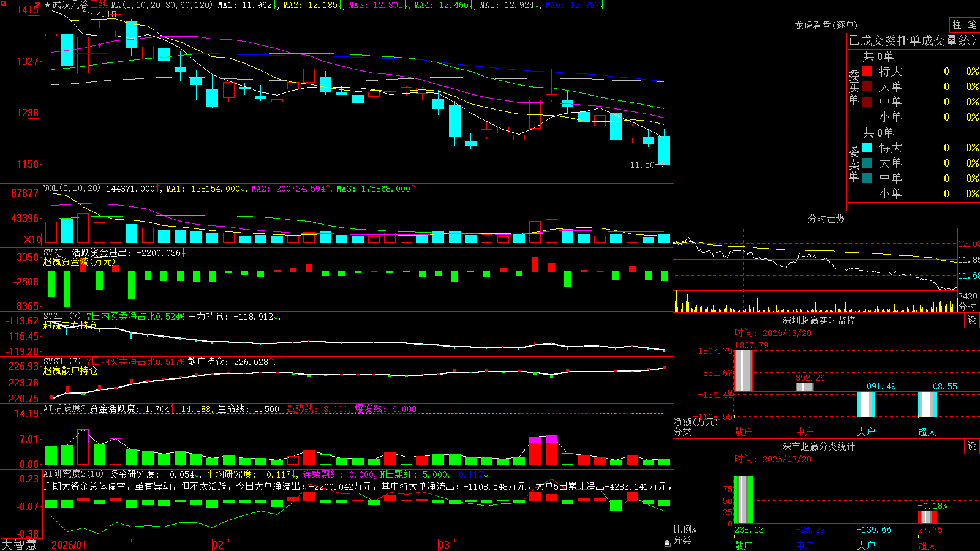The width and height of the screenshot is (980, 551).
Task: Open 设 settings for 深市超赢分类统计
Action: tap(972, 446)
